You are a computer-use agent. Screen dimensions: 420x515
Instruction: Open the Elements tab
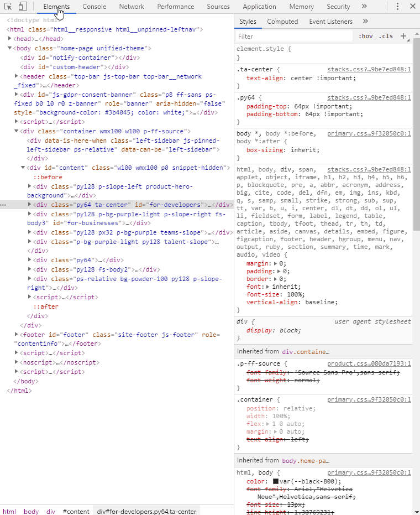pyautogui.click(x=56, y=7)
